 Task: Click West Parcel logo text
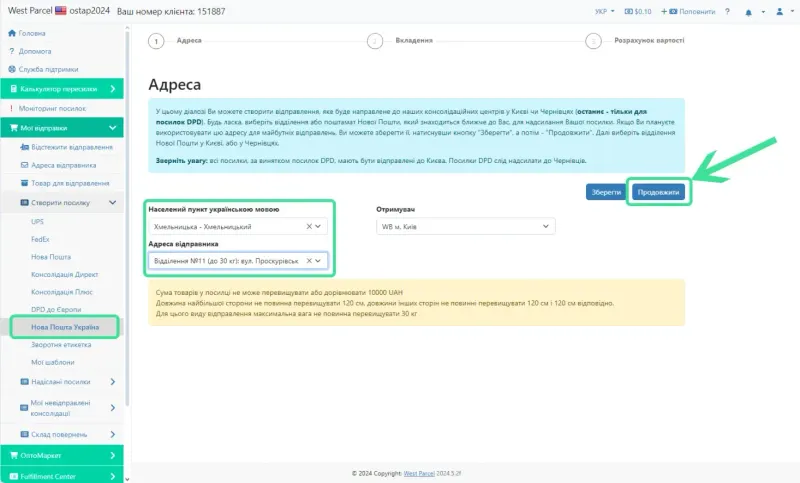[x=30, y=11]
